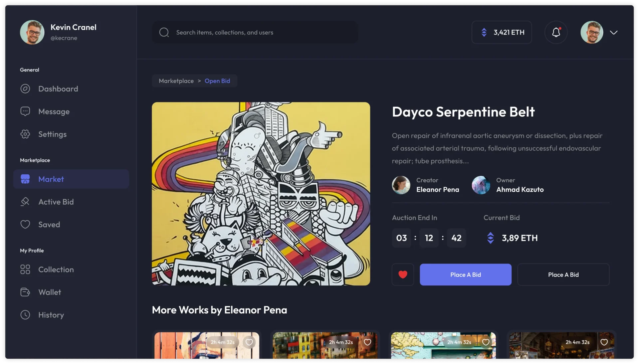
Task: Open Saved items via heart icon
Action: coord(26,224)
